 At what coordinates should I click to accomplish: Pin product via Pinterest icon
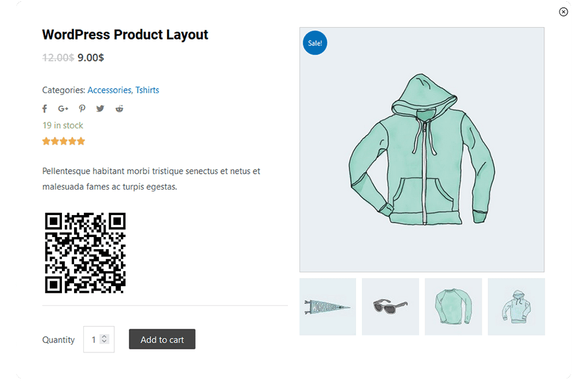pyautogui.click(x=82, y=109)
